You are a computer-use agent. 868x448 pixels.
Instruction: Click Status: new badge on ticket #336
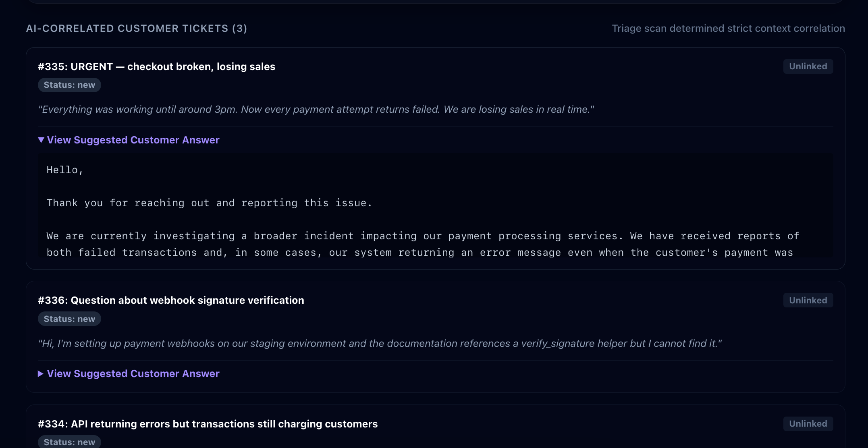69,319
